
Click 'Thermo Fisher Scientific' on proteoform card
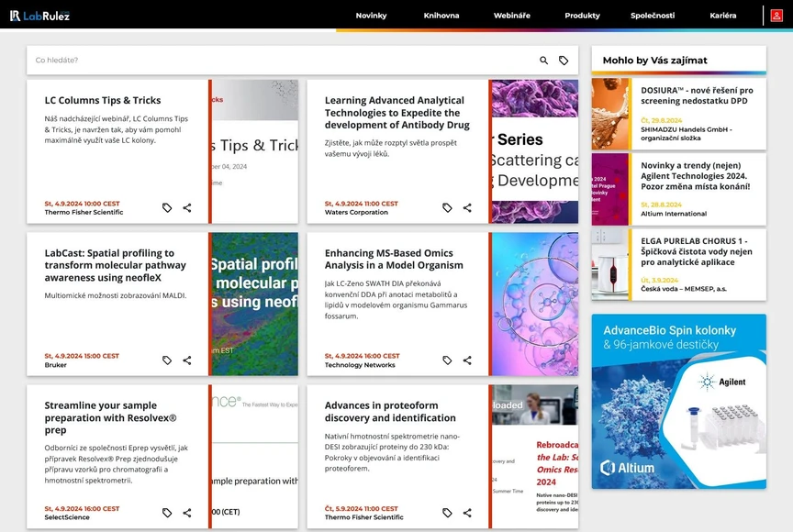click(x=364, y=517)
